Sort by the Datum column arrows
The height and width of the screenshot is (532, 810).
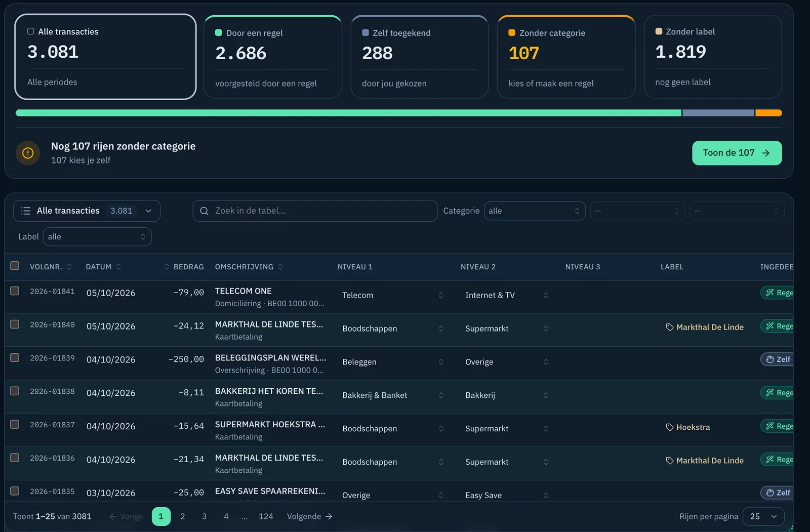point(118,267)
